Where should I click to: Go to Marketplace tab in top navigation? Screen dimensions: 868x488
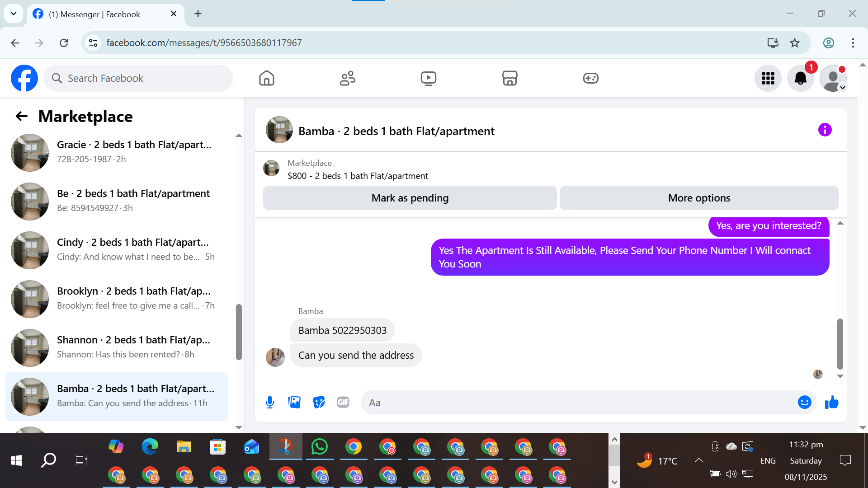[x=509, y=79]
